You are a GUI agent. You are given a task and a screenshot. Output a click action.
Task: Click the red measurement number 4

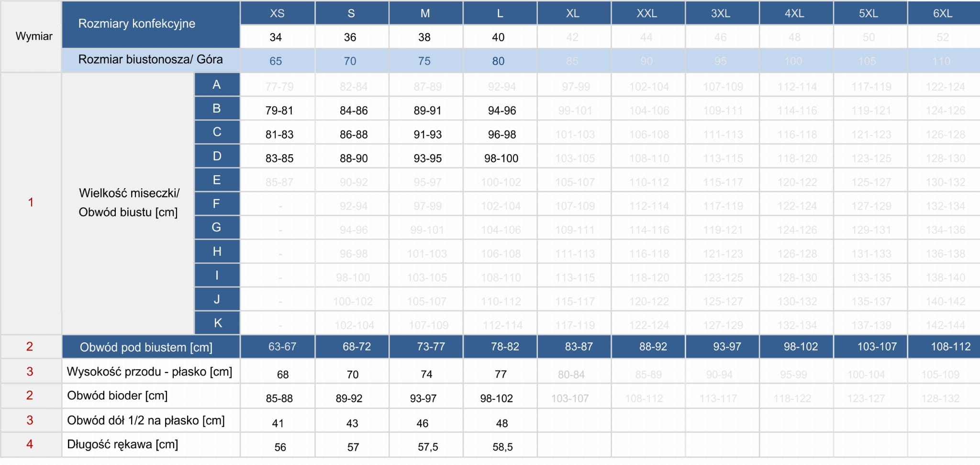pos(30,444)
